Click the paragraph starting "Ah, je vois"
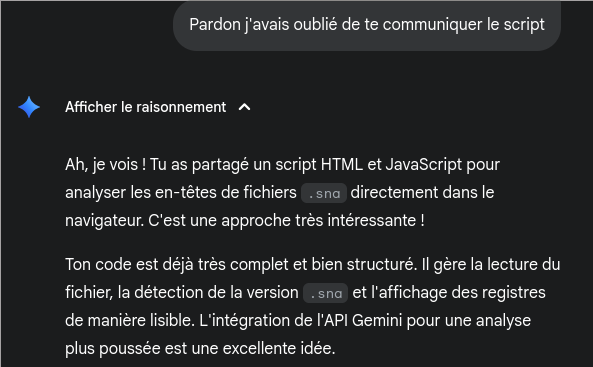The height and width of the screenshot is (367, 593). coord(283,193)
